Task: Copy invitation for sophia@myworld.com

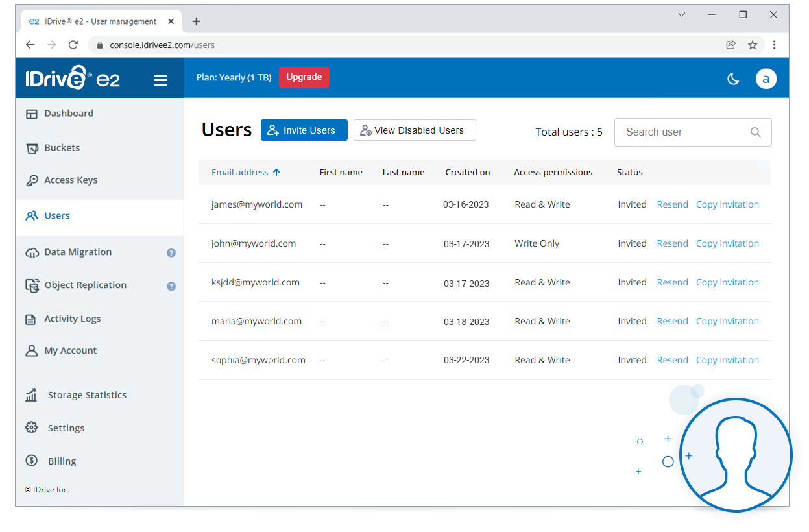Action: coord(727,361)
